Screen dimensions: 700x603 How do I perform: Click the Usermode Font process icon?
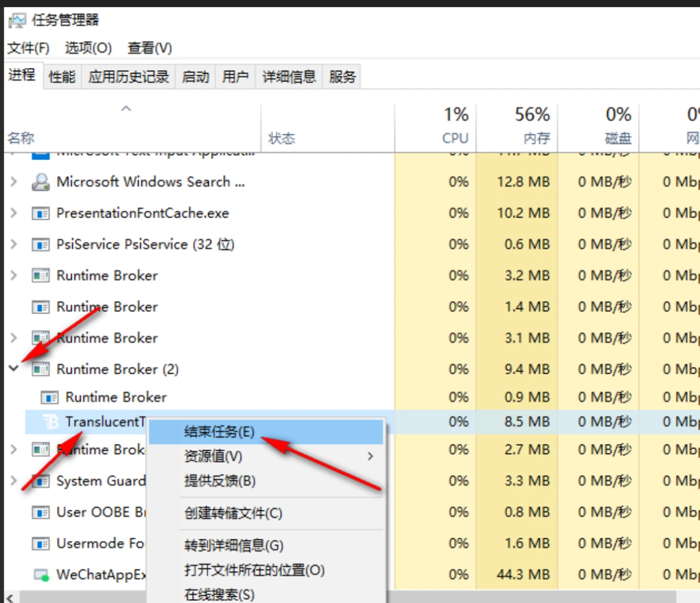click(x=40, y=544)
